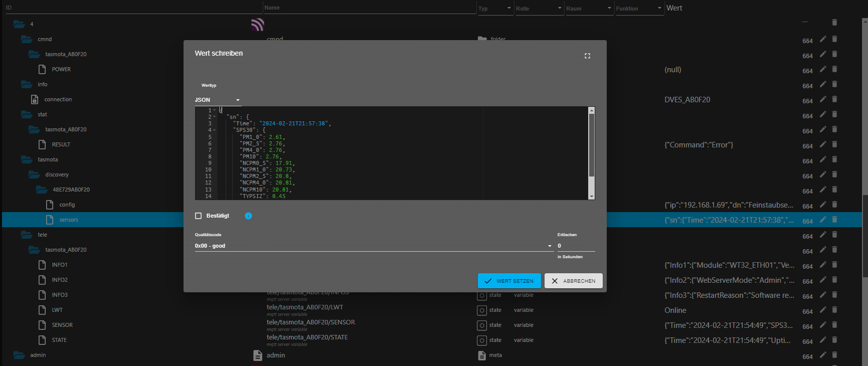
Task: Delete the STATE object
Action: pyautogui.click(x=834, y=340)
